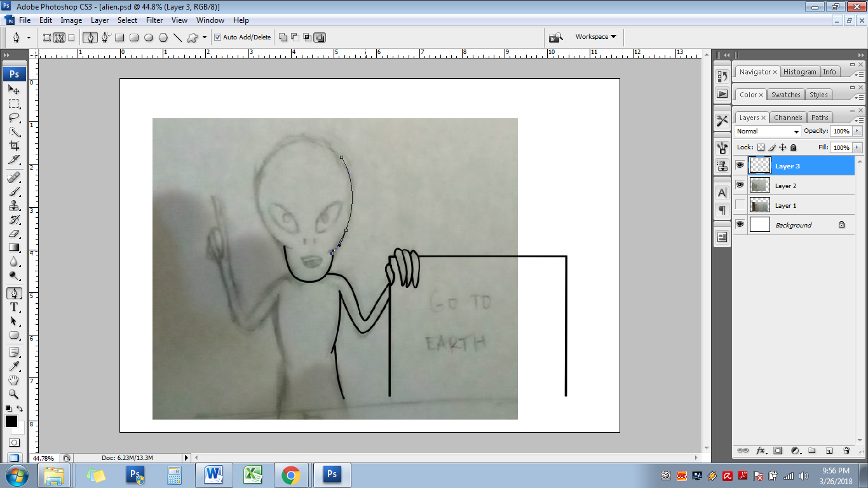Select the Clone Stamp tool
The height and width of the screenshot is (488, 868).
14,205
